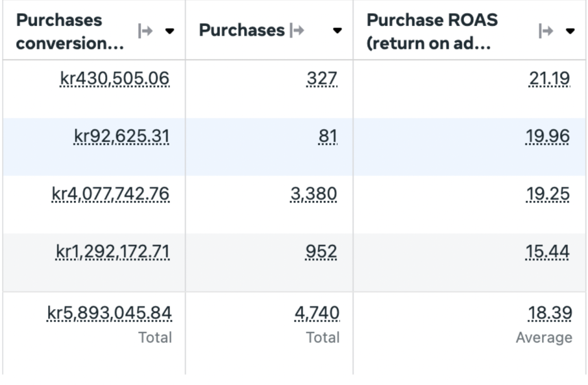Open Purchases conversion column dropdown arrow
This screenshot has width=588, height=385.
[169, 31]
